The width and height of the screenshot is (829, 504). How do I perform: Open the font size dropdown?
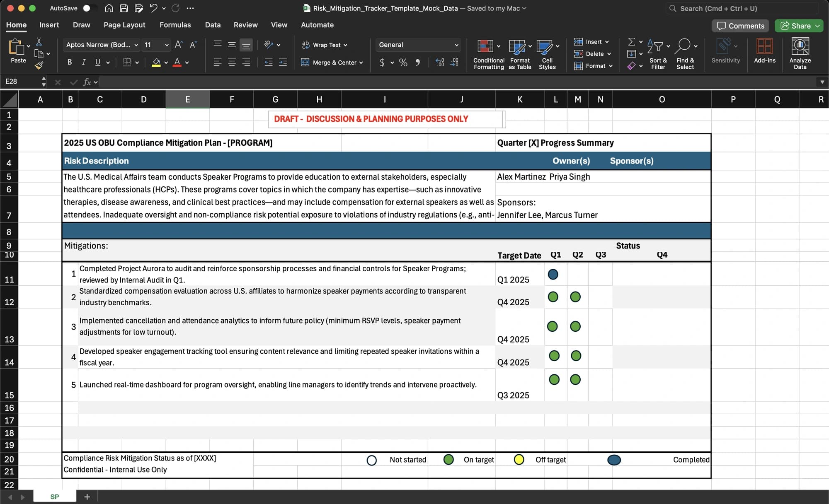pyautogui.click(x=167, y=45)
